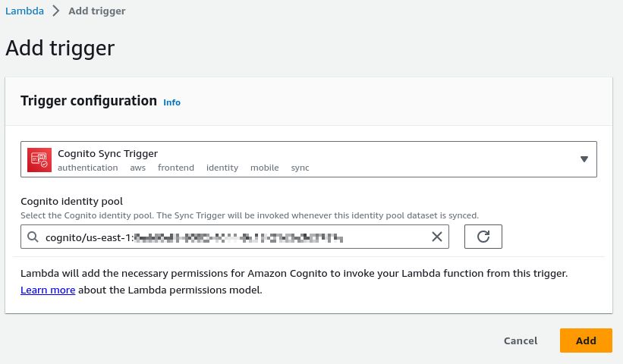This screenshot has width=623, height=364.
Task: Clear the Cognito identity pool selection
Action: click(x=437, y=237)
